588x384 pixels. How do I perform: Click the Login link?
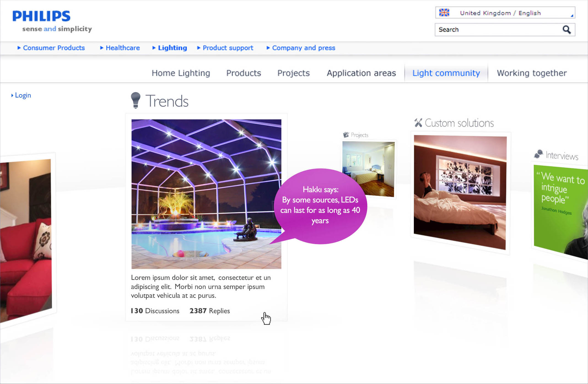(23, 95)
